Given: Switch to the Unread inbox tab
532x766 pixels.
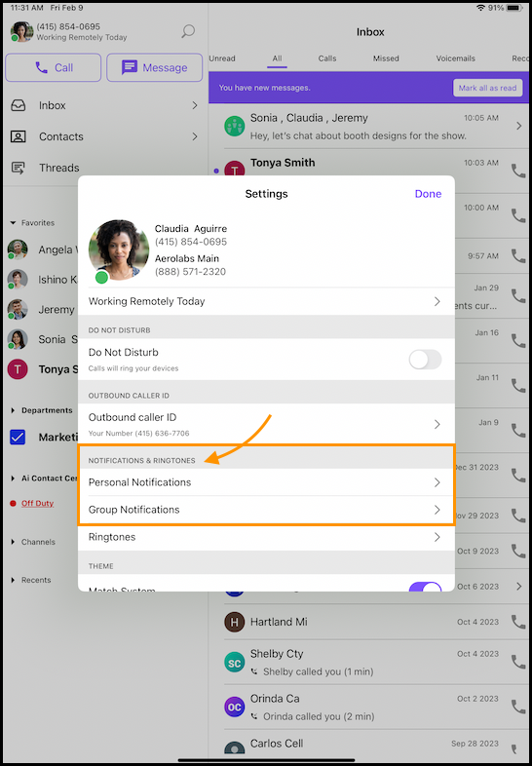Looking at the screenshot, I should point(222,58).
